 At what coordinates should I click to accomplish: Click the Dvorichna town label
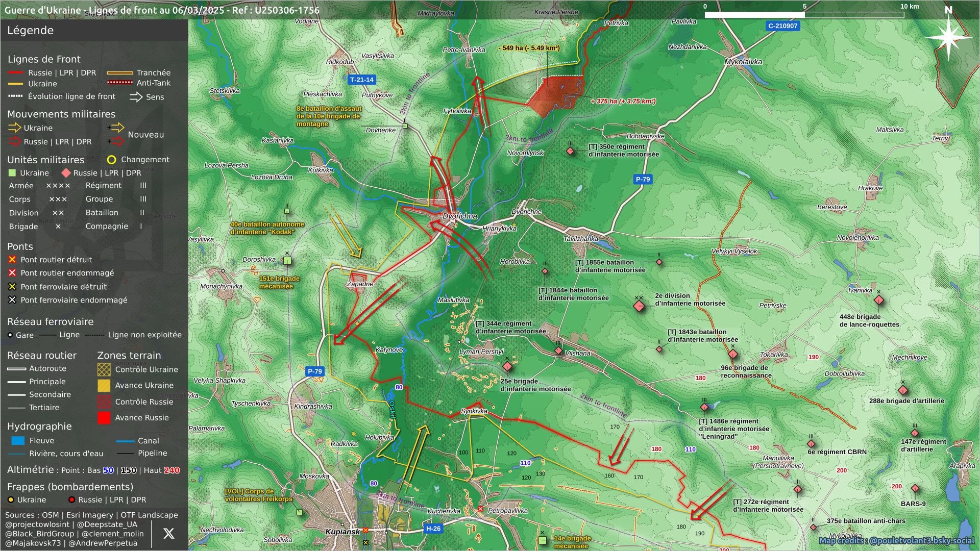point(460,216)
